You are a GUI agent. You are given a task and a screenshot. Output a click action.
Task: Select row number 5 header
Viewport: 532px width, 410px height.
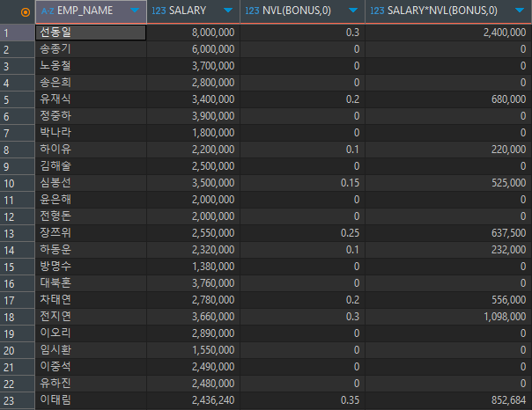click(x=18, y=99)
